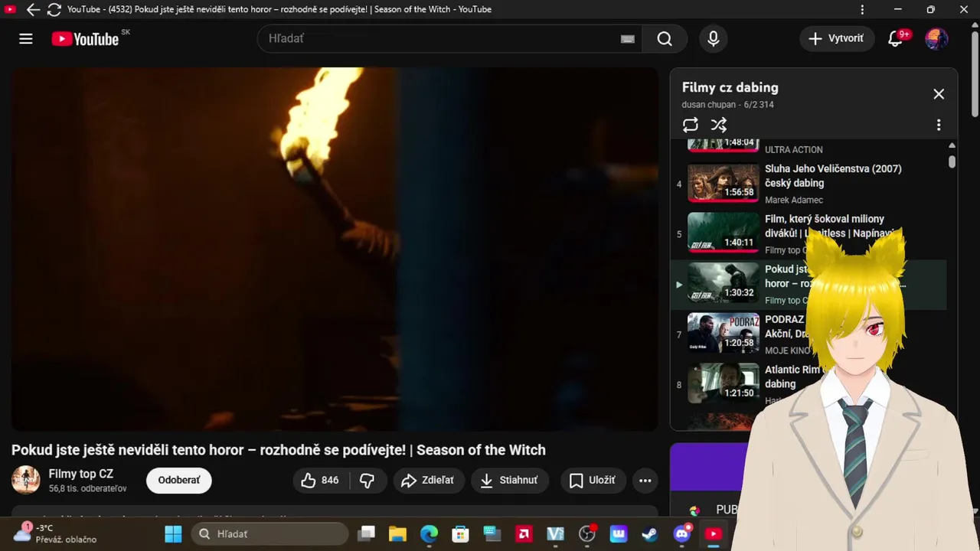Screen dimensions: 980x551
Task: Open more actions ellipsis under video
Action: (x=645, y=481)
